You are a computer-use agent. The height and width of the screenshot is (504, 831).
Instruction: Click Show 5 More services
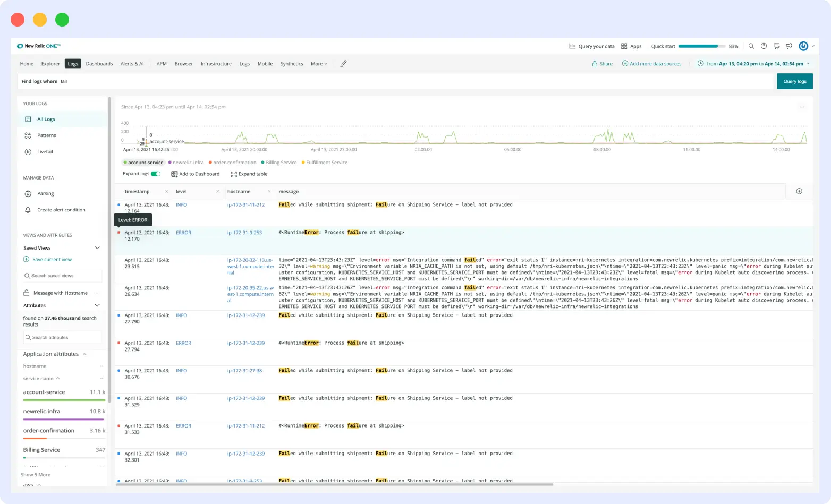pos(36,475)
